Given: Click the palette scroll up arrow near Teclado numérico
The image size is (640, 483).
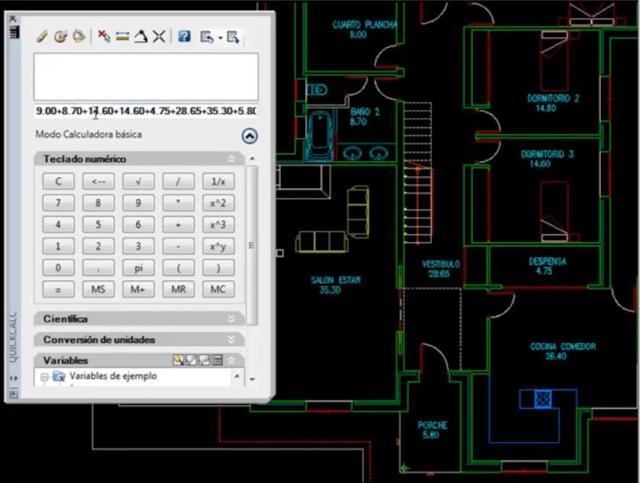Looking at the screenshot, I should tap(252, 159).
